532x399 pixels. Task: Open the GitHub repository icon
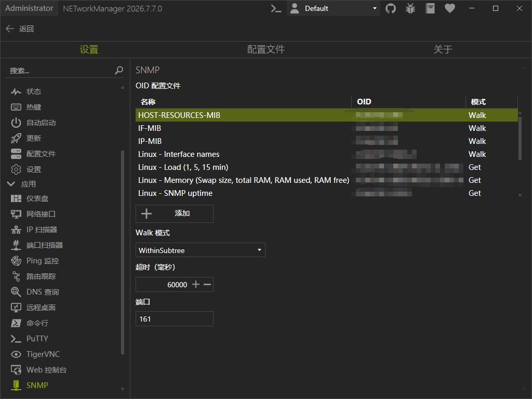[x=391, y=8]
